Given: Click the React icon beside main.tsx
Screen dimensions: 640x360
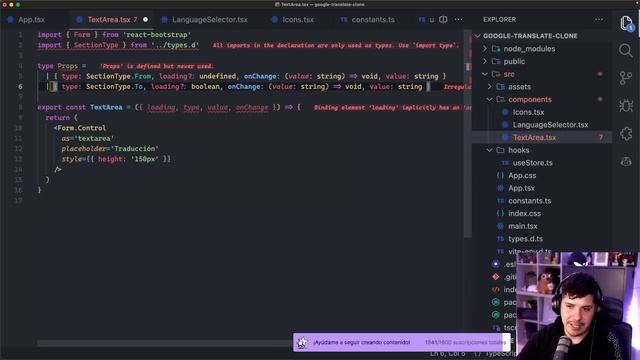Looking at the screenshot, I should 500,226.
